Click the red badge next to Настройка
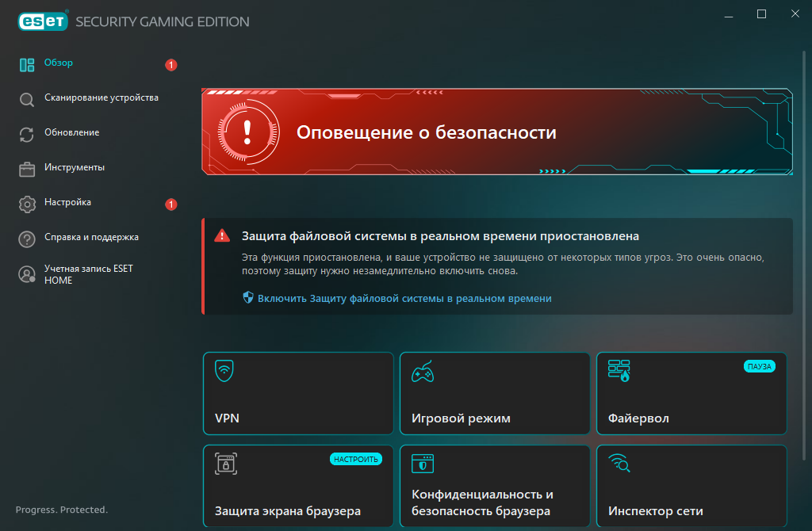This screenshot has width=812, height=531. pyautogui.click(x=171, y=204)
